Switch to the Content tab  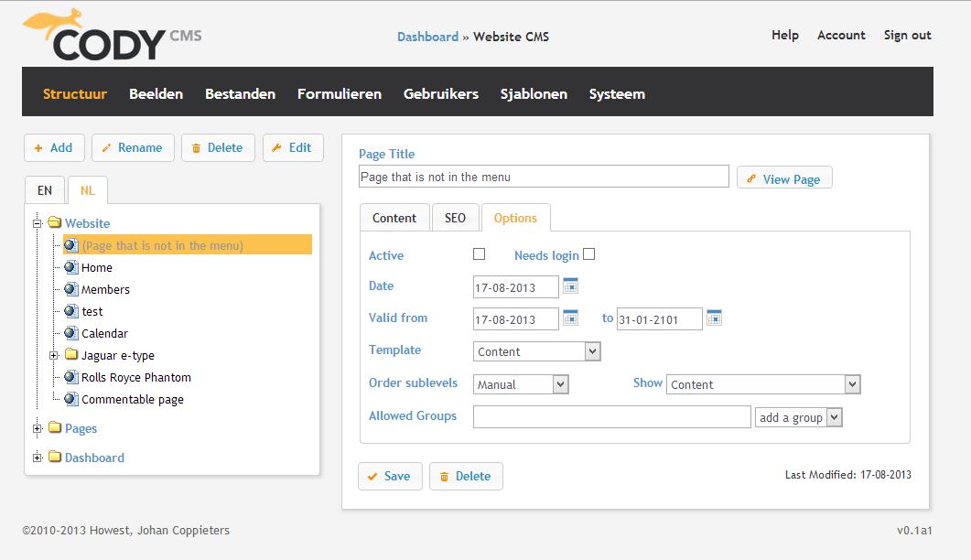click(394, 218)
